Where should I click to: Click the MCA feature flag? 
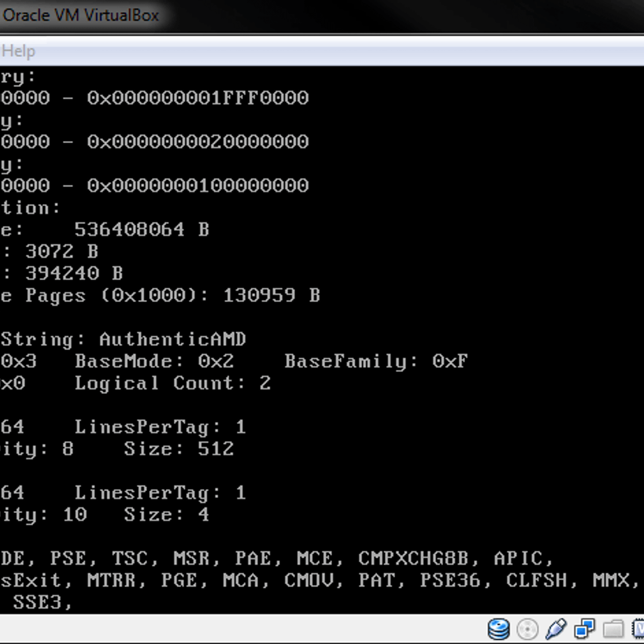click(240, 581)
